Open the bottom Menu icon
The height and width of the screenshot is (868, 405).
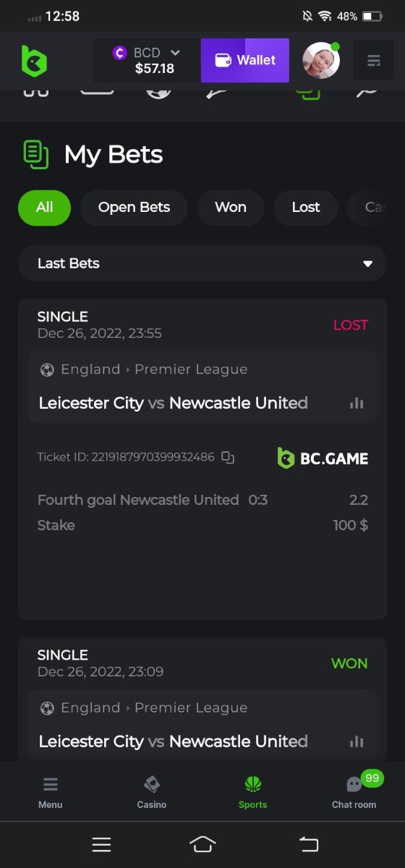[51, 792]
